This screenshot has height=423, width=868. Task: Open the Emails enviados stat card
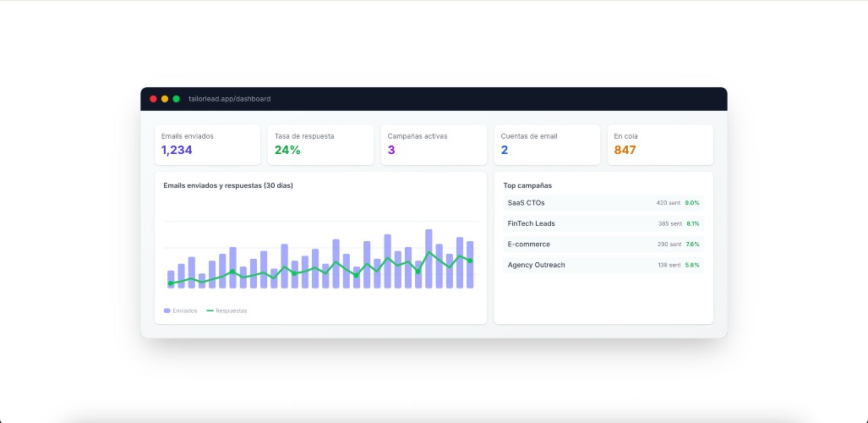pyautogui.click(x=207, y=145)
